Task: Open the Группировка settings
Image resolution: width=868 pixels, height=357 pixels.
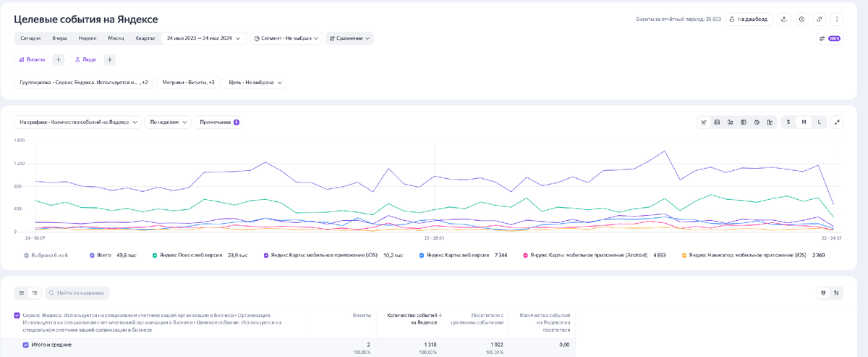Action: (x=84, y=83)
